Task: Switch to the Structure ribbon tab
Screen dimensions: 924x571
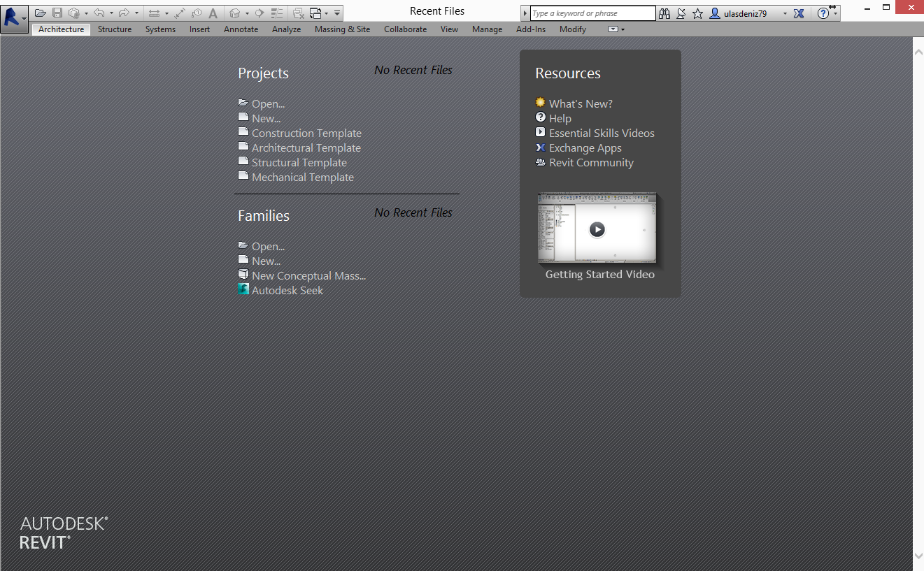Action: (x=115, y=29)
